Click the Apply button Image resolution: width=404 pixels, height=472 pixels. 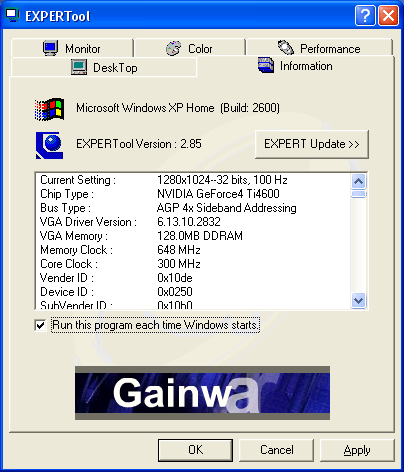click(357, 450)
